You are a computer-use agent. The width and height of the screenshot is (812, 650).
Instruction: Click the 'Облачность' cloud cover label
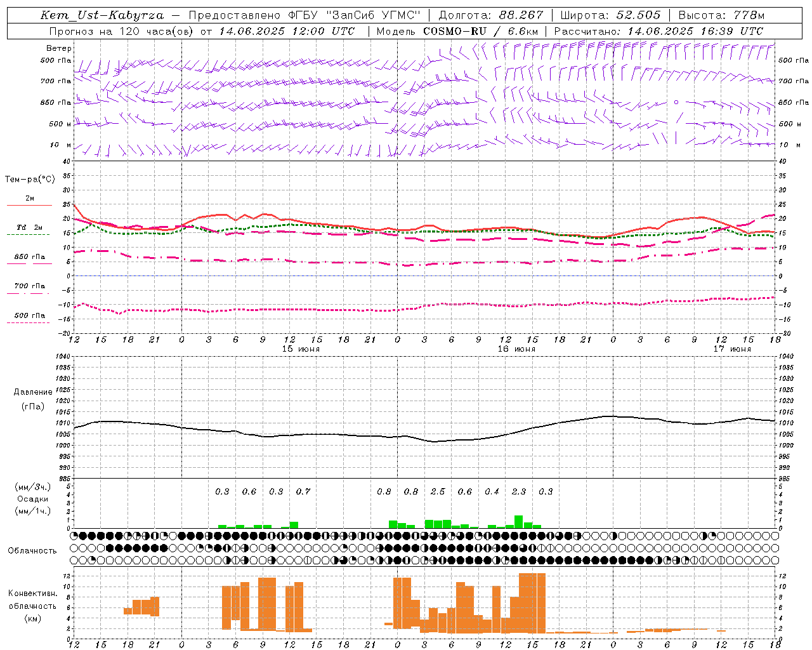32,551
